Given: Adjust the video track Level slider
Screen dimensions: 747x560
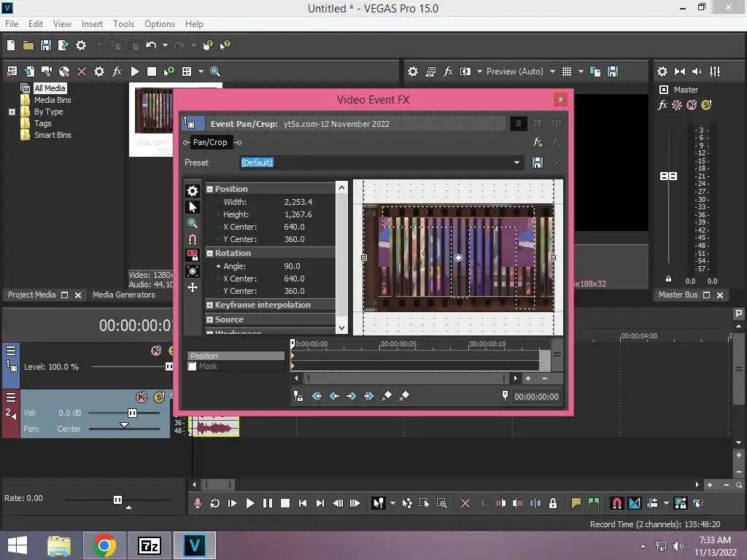Looking at the screenshot, I should coord(169,367).
